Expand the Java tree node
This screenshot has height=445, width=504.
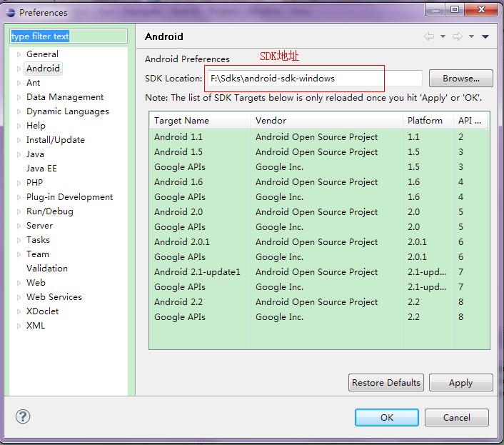coord(19,154)
